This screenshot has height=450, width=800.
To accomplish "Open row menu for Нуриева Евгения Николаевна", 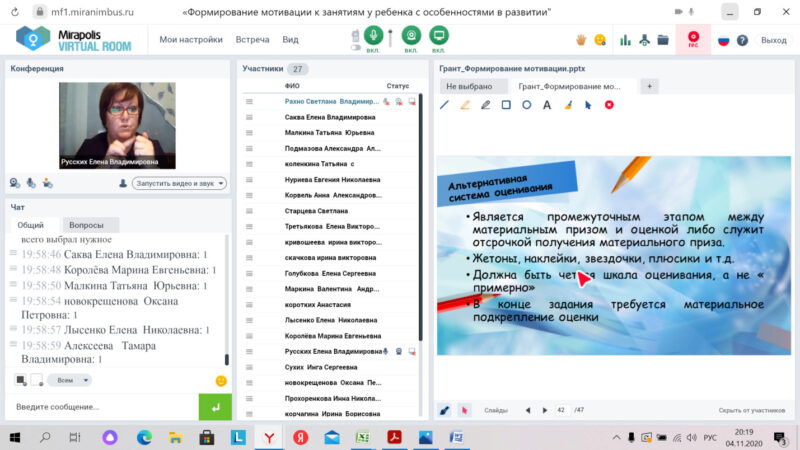I will 249,180.
